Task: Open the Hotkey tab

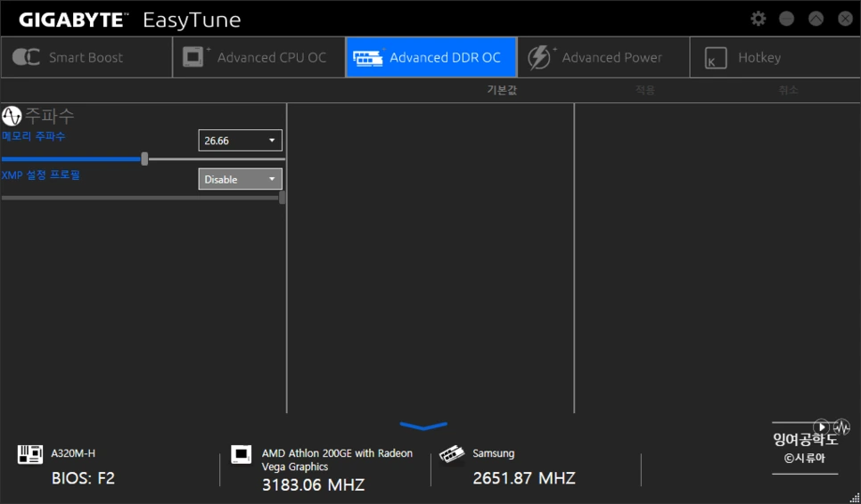Action: pyautogui.click(x=775, y=57)
